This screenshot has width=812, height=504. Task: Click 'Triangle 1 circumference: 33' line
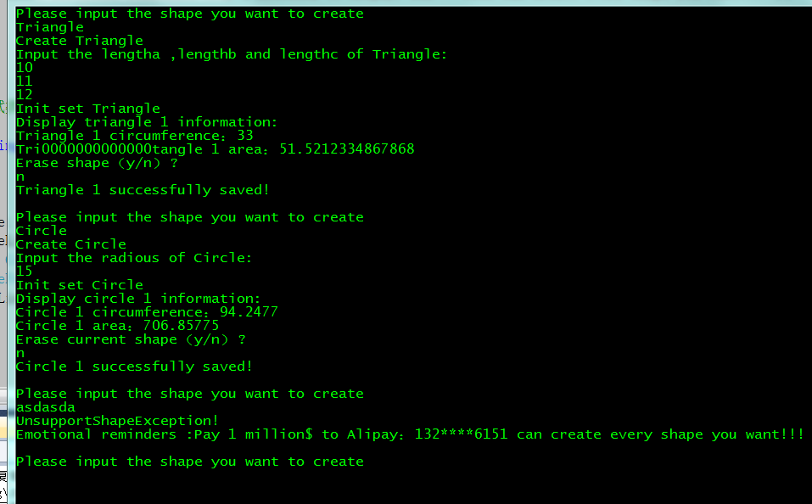[135, 136]
